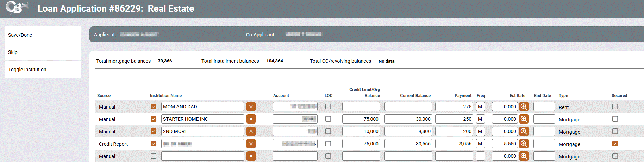Image resolution: width=644 pixels, height=162 pixels.
Task: Delete the Credit Report mortgage row
Action: coord(251,144)
